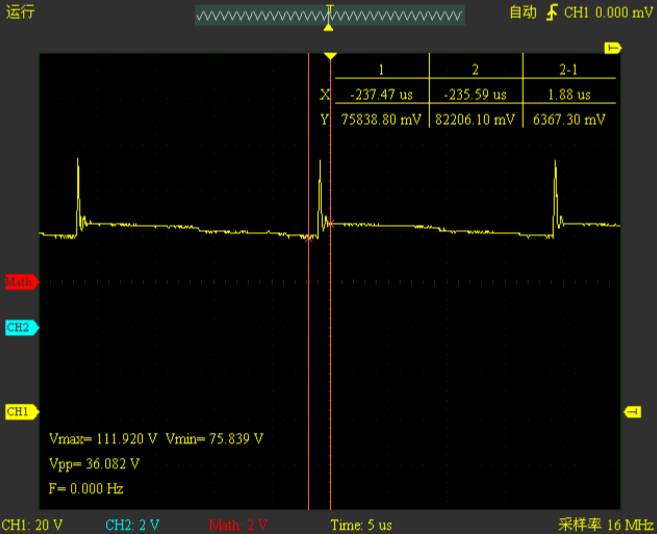The height and width of the screenshot is (534, 657).
Task: Click the rising edge trigger icon
Action: point(551,13)
